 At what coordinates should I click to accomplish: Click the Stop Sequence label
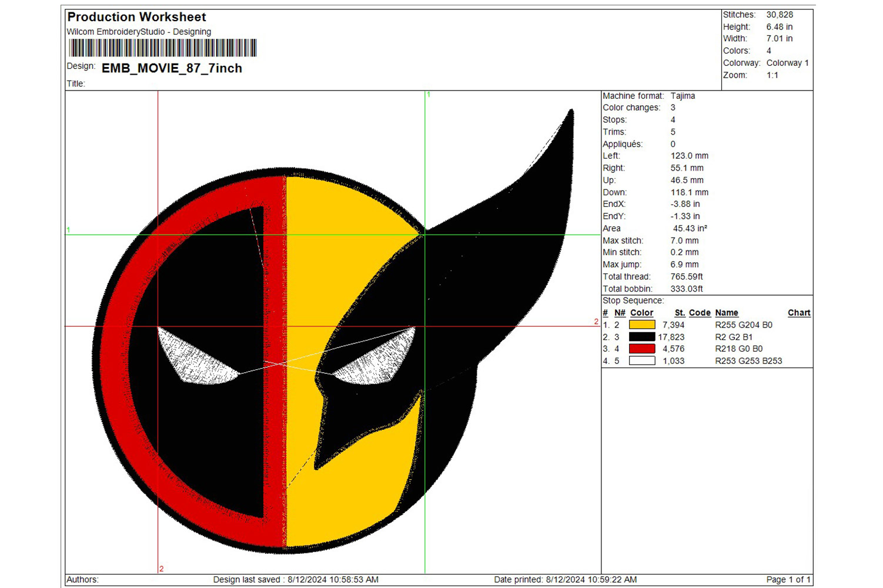[633, 300]
